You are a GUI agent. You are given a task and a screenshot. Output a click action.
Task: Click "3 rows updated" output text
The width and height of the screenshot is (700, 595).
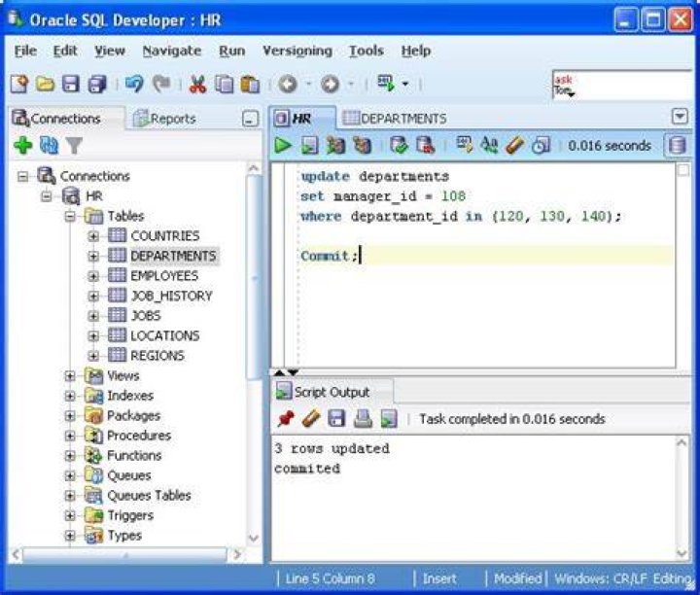pos(332,448)
